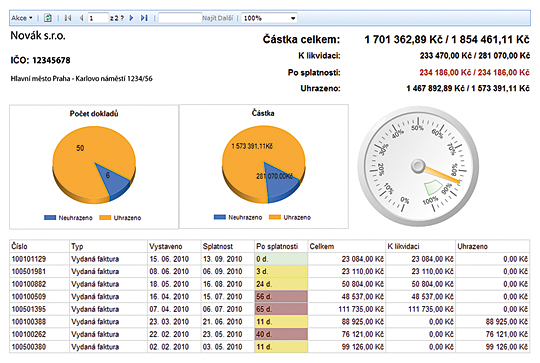Click the K likvidaci summary amount 233 470,00 Kč

tap(475, 55)
